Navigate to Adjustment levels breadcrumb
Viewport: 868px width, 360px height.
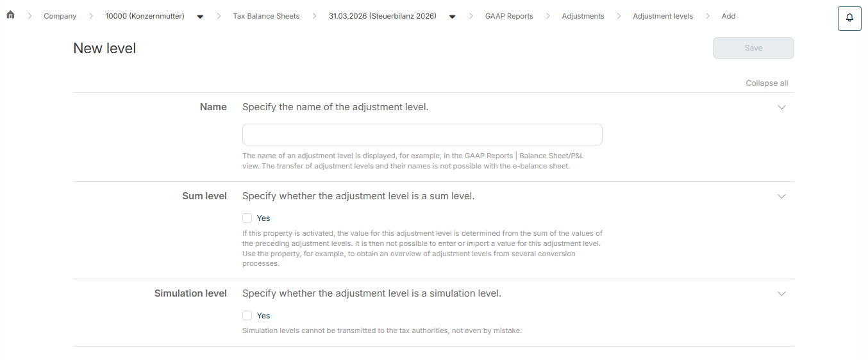(663, 16)
